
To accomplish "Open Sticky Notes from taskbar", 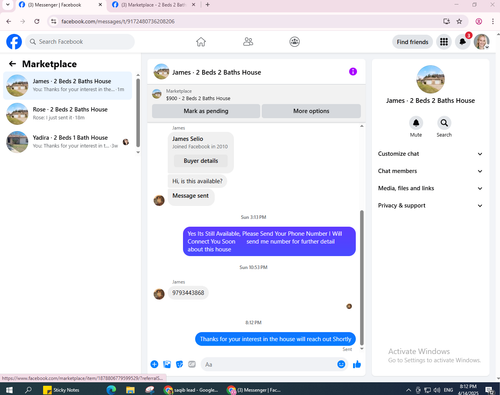I will (62, 390).
